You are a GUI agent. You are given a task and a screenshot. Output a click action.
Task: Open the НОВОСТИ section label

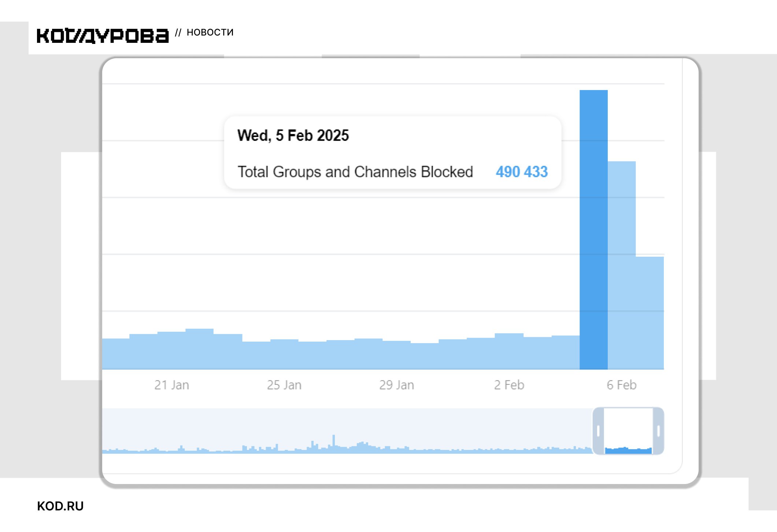tap(210, 33)
